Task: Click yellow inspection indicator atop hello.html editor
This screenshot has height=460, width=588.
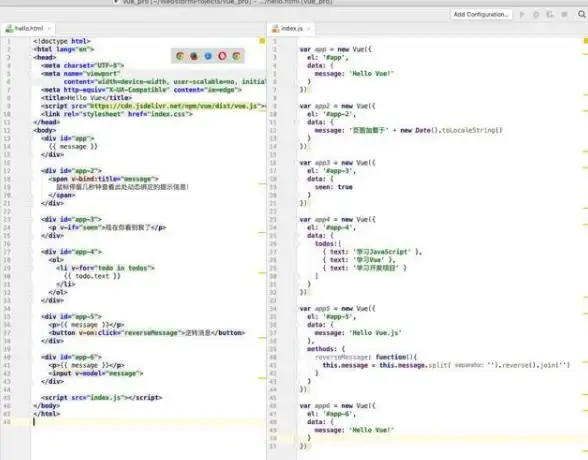Action: (x=262, y=41)
